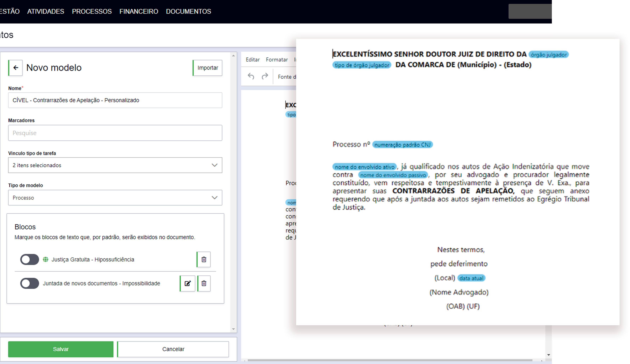Click the left panel scroll-down arrow
630x364 pixels.
233,329
